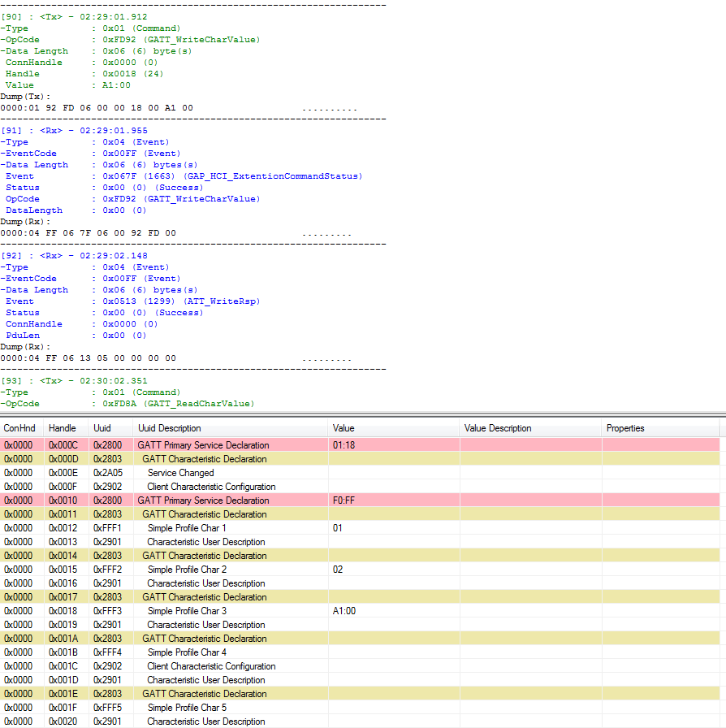Click log line Handle 0x0018 (24)
This screenshot has height=728, width=726.
click(84, 74)
